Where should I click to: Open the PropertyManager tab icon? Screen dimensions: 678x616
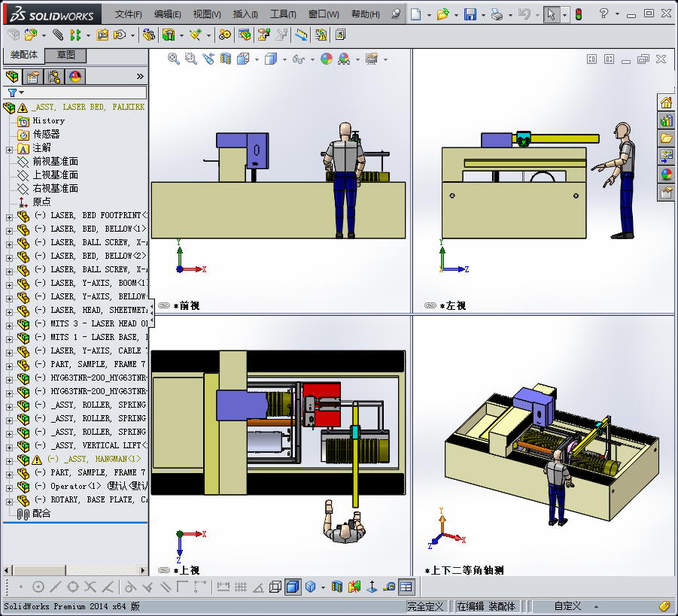[x=33, y=77]
